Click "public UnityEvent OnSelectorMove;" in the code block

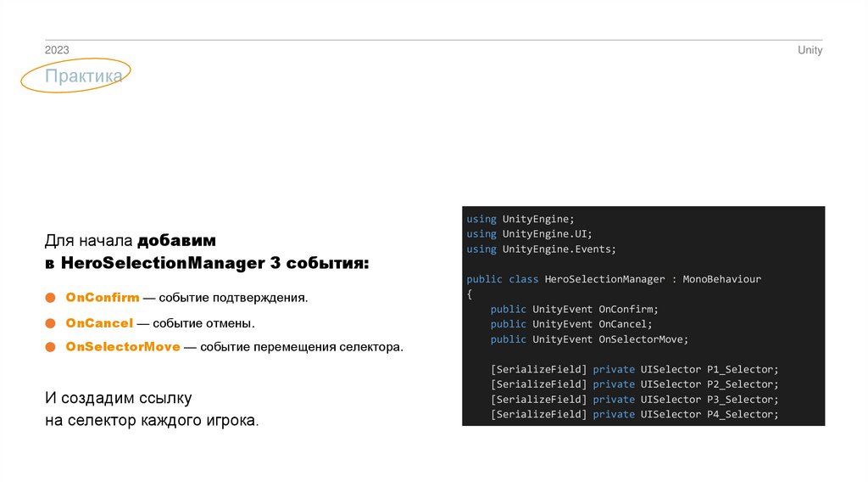click(x=589, y=339)
